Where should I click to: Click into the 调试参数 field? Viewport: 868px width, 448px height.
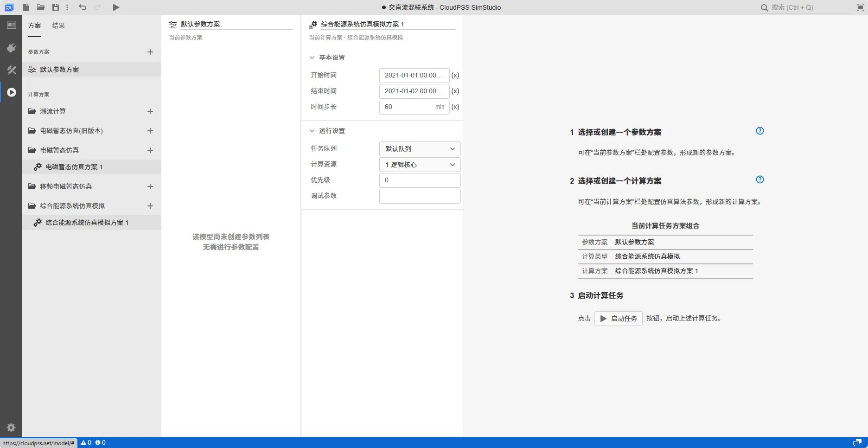[x=420, y=196]
